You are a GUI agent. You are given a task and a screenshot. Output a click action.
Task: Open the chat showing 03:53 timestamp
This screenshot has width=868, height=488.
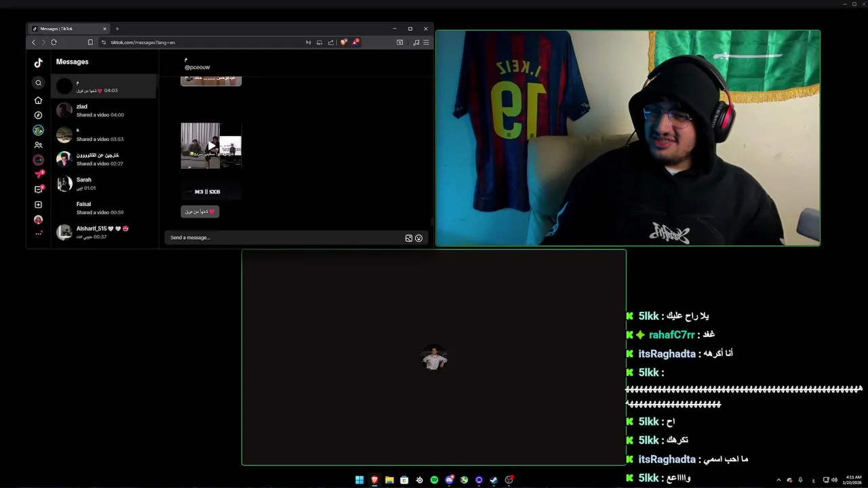point(105,135)
